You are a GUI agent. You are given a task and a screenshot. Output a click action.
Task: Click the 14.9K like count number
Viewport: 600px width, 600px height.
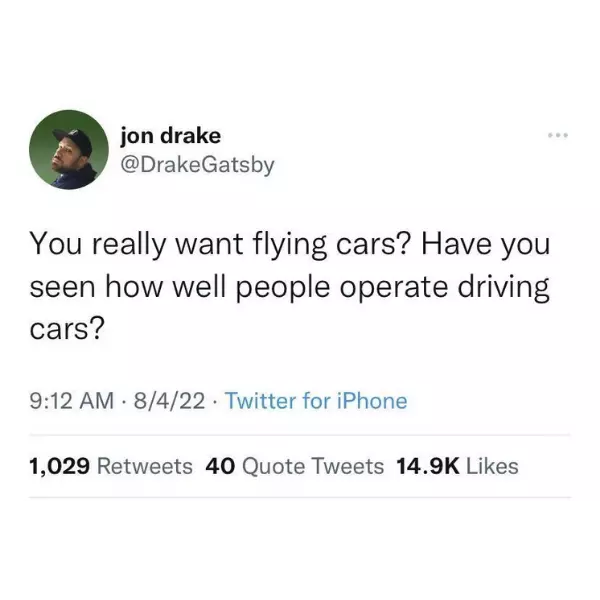coord(428,466)
